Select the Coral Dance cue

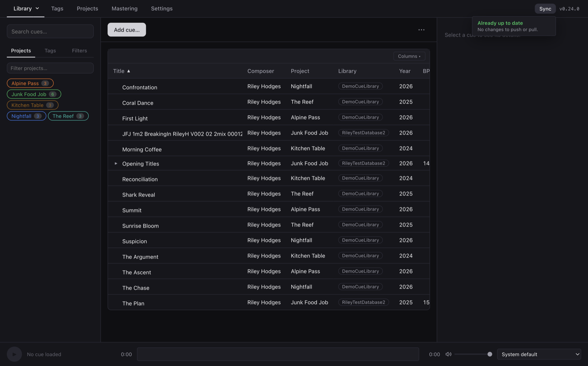click(x=269, y=102)
